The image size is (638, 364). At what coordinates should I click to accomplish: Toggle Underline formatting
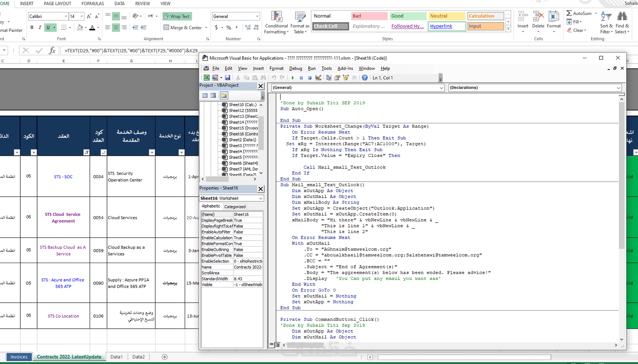48,27
